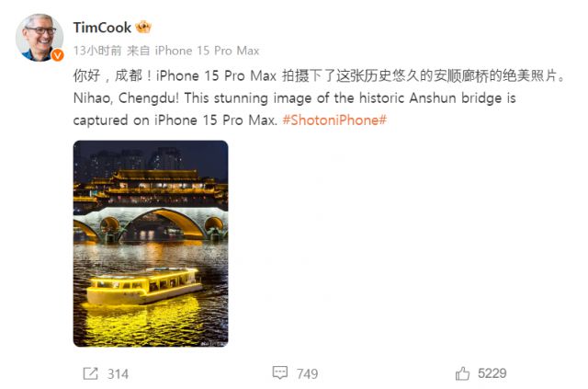Open Tim Cook's profile avatar photo
This screenshot has height=389, width=588.
(39, 38)
